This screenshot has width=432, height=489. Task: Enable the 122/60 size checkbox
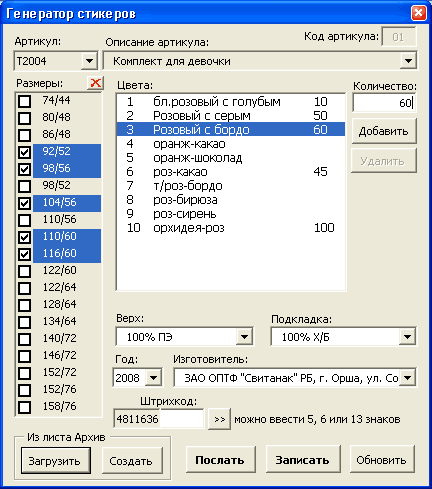coord(25,271)
